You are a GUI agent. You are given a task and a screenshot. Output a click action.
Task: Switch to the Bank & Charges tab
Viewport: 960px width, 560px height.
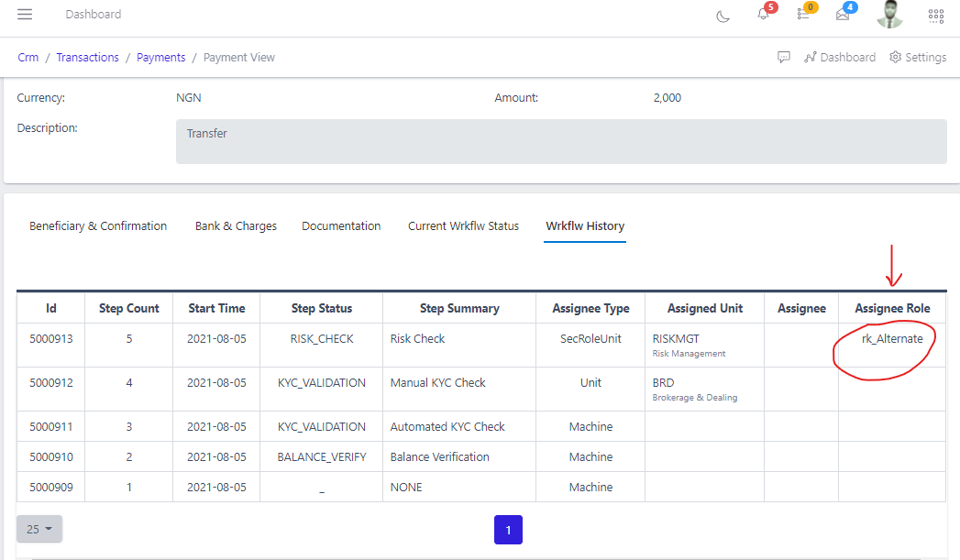(236, 225)
